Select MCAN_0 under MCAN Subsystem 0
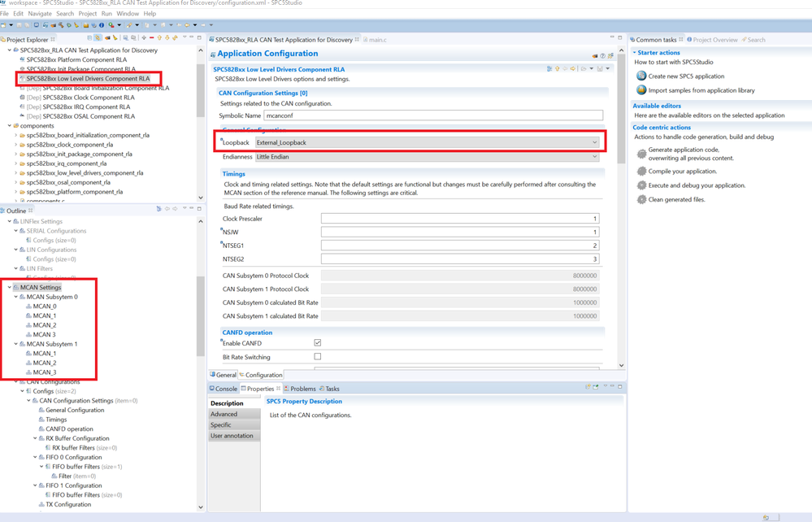The height and width of the screenshot is (522, 812). pyautogui.click(x=45, y=306)
